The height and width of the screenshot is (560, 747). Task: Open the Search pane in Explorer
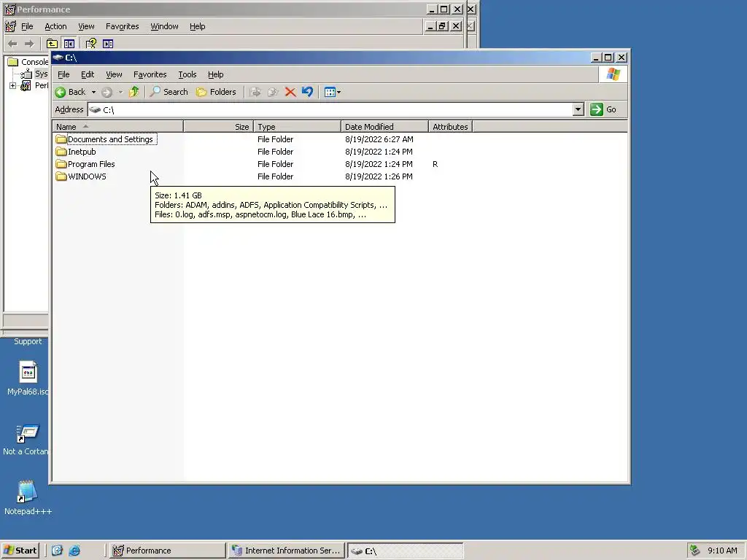tap(169, 92)
